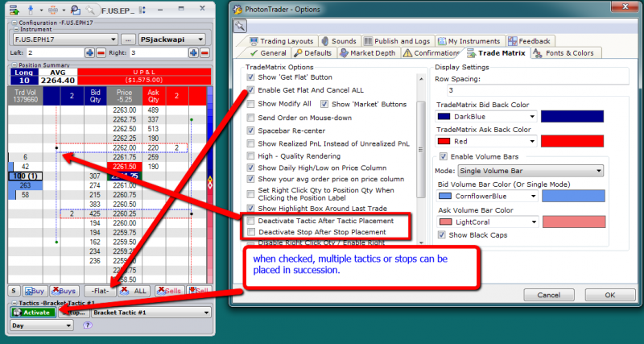644x344 pixels.
Task: Open the Fonts & Colors tab
Action: click(565, 53)
